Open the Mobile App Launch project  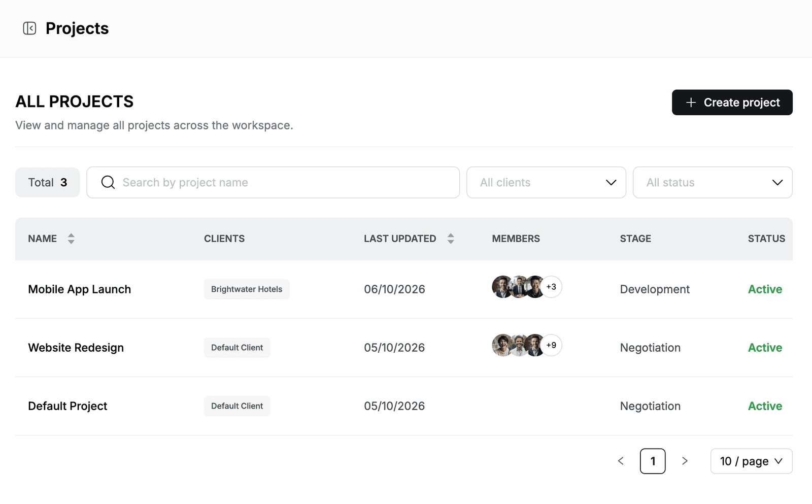(80, 289)
